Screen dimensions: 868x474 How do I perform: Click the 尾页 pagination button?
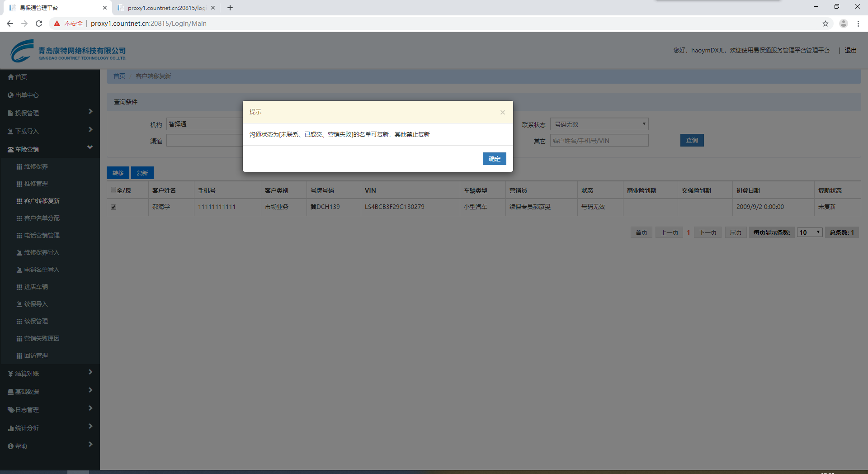[736, 232]
